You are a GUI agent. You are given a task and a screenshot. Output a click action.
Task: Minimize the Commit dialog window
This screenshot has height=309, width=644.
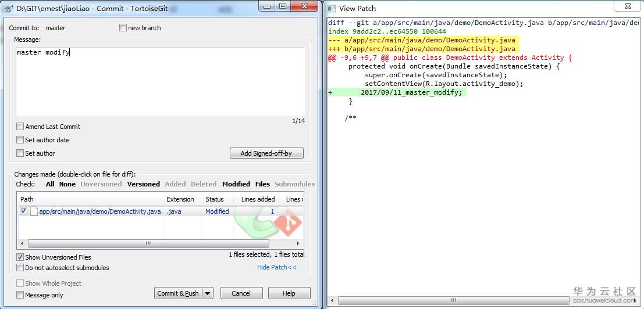pyautogui.click(x=268, y=6)
